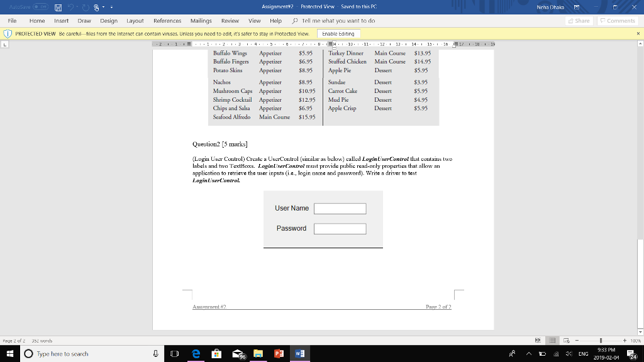Click the tab stop selector at ruler corner
This screenshot has height=362, width=644.
pos(4,45)
